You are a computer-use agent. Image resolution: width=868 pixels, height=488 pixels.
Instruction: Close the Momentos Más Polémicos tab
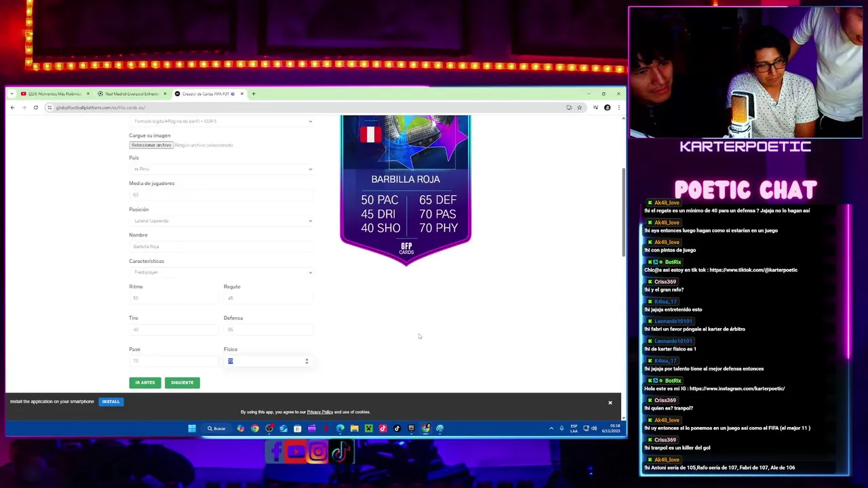(87, 94)
